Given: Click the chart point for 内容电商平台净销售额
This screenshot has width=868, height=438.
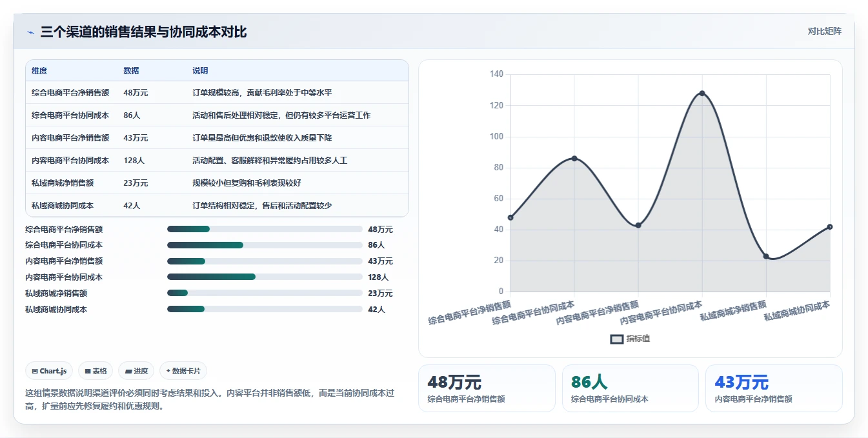Looking at the screenshot, I should coord(638,225).
